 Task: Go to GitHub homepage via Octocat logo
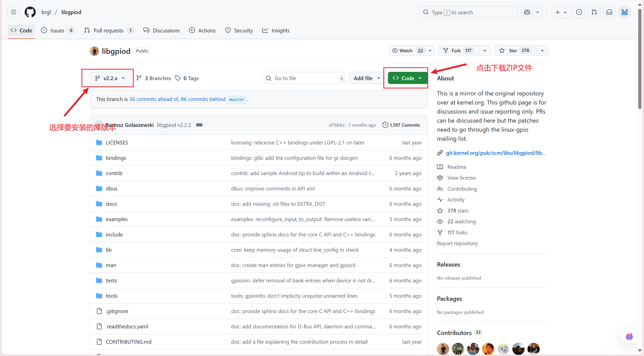(x=30, y=12)
